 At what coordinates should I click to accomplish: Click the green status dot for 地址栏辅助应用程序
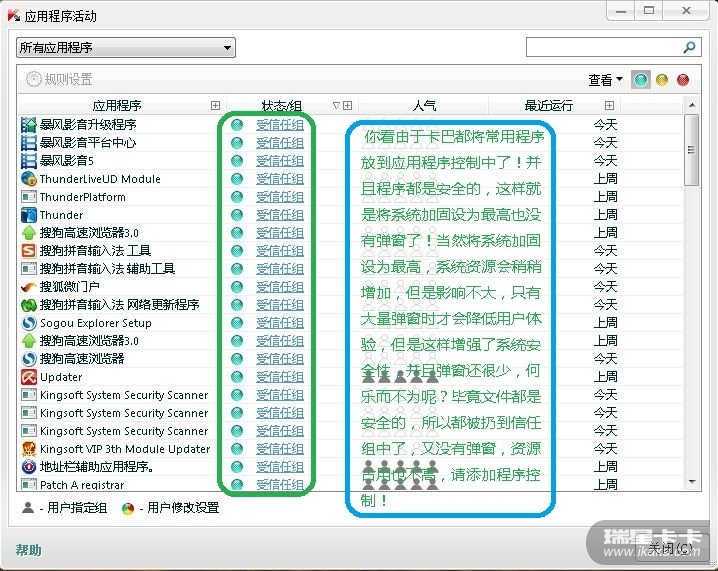tap(237, 467)
